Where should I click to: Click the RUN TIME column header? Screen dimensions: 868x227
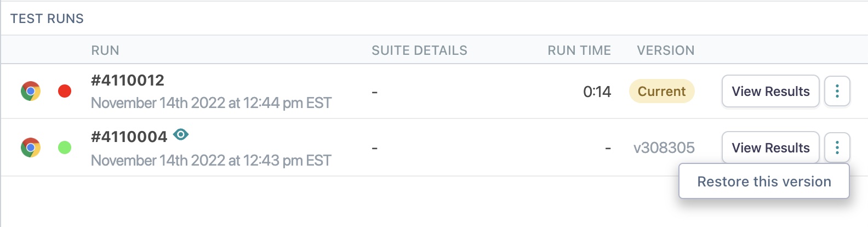[x=579, y=50]
